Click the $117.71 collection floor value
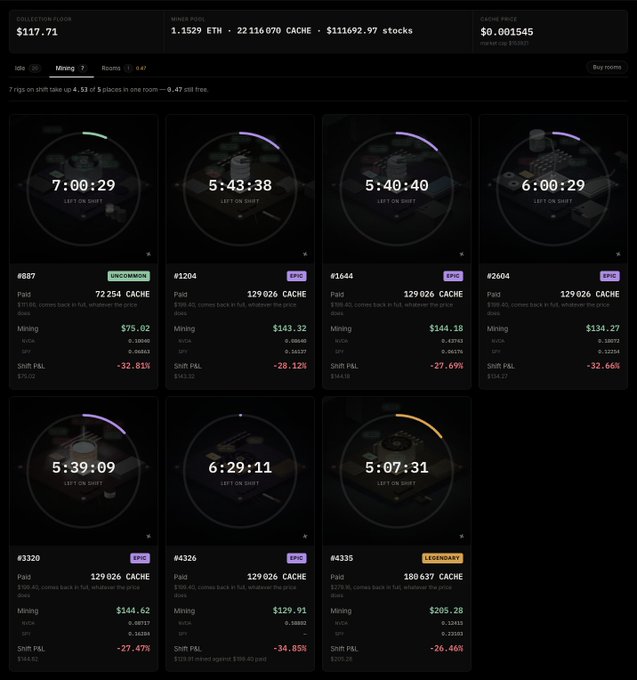The height and width of the screenshot is (680, 637). pyautogui.click(x=37, y=32)
